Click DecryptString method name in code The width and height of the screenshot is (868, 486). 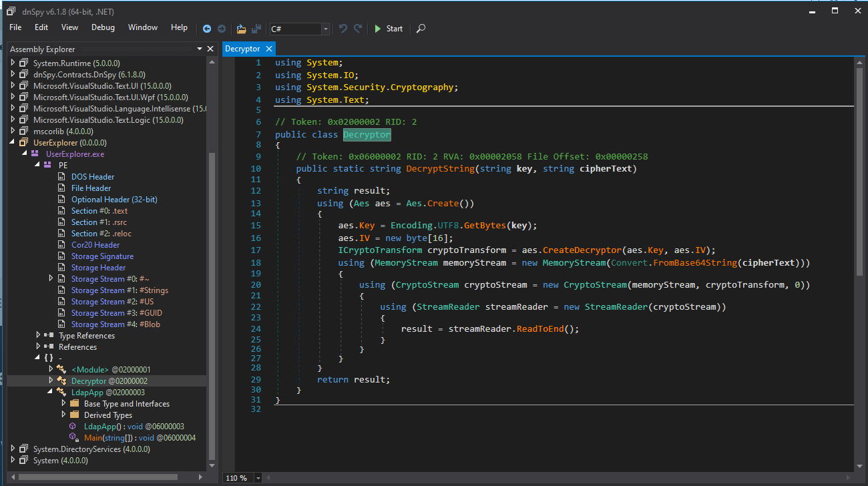click(440, 169)
